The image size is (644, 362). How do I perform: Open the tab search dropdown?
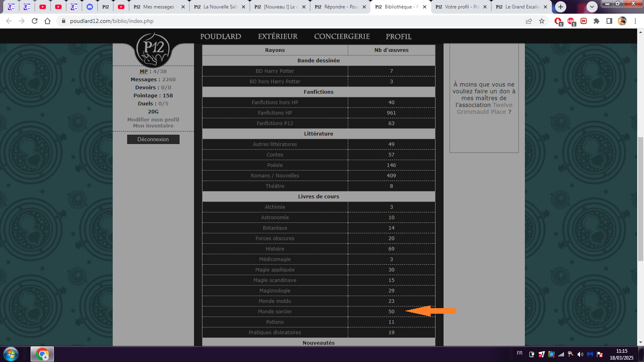point(592,7)
